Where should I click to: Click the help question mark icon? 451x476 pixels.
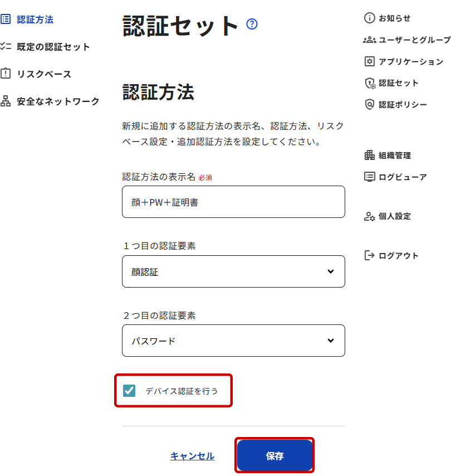252,24
